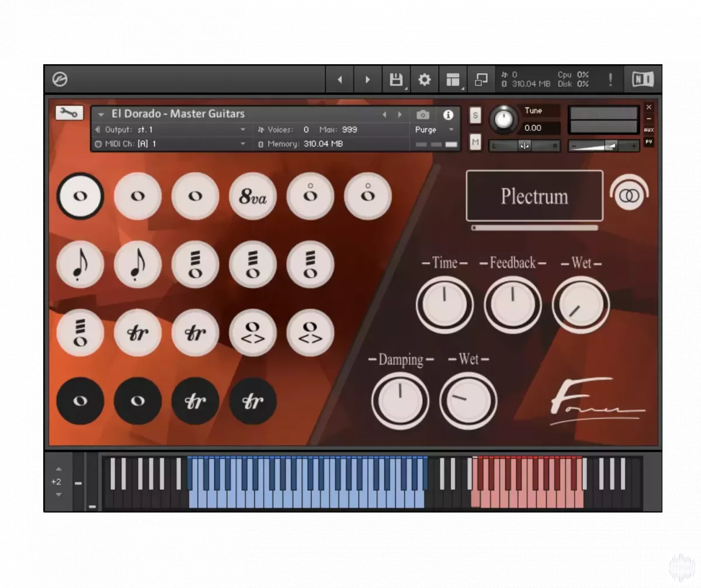The height and width of the screenshot is (588, 701).
Task: Toggle the PV button
Action: pos(648,142)
